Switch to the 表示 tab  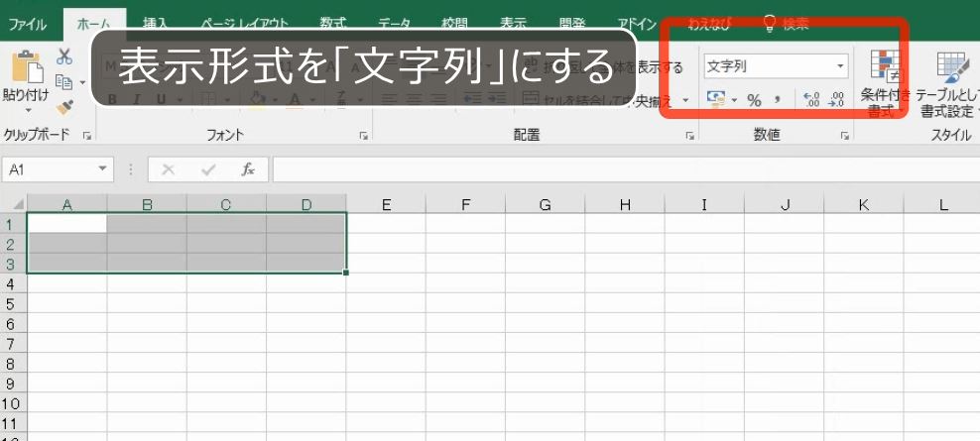(x=513, y=24)
